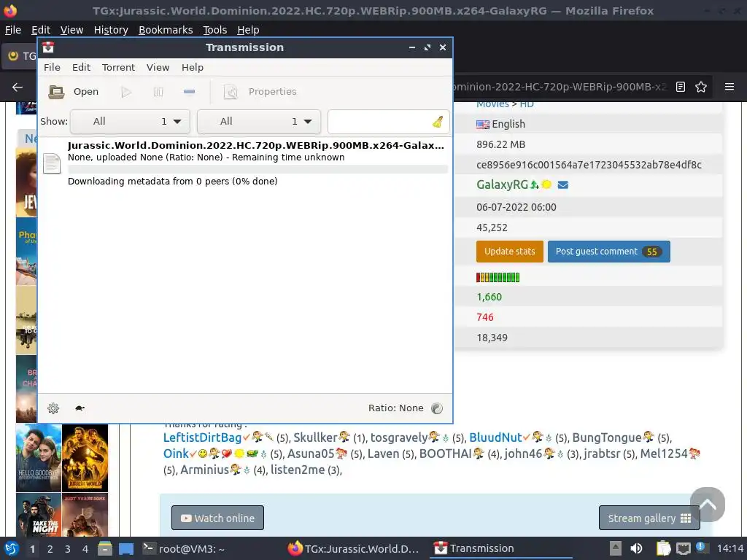Open torrent Properties from the toolbar
The image size is (747, 560).
260,91
